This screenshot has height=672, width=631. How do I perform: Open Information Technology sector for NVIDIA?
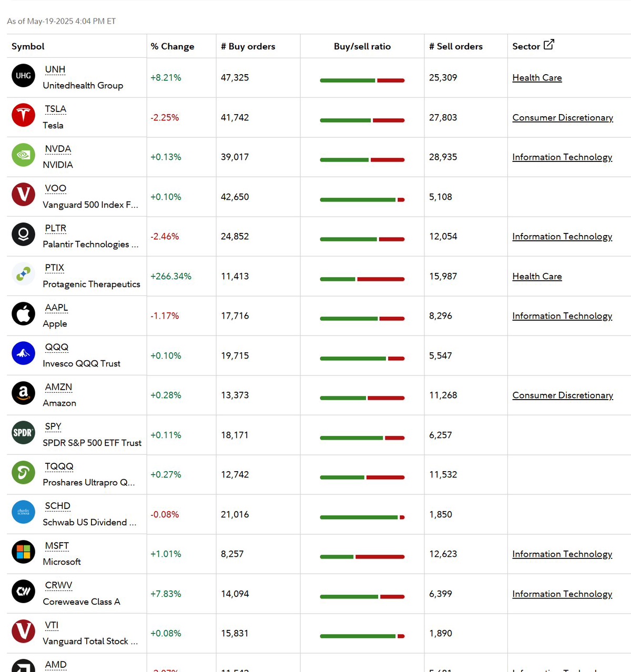click(x=562, y=157)
